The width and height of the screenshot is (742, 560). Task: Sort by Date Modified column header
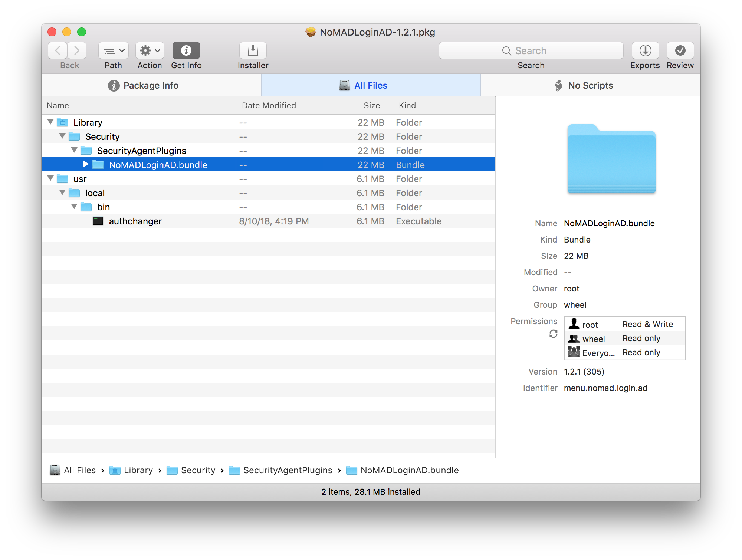(281, 106)
